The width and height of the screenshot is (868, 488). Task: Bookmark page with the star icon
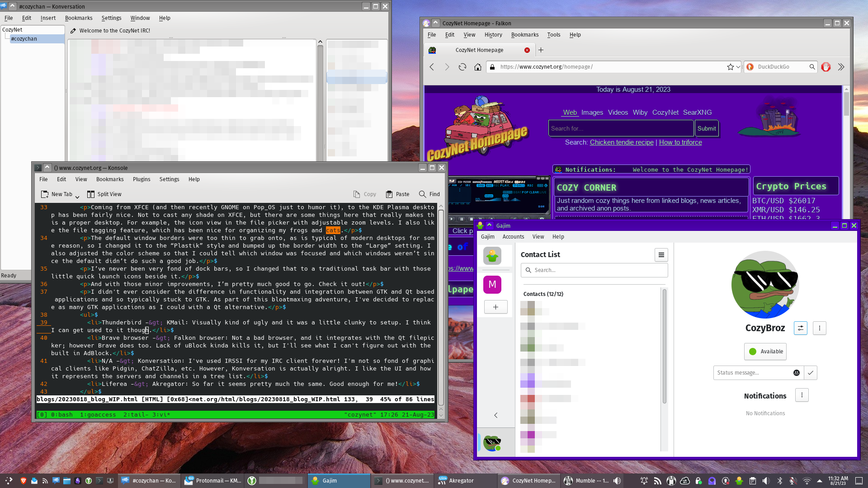[x=730, y=67]
